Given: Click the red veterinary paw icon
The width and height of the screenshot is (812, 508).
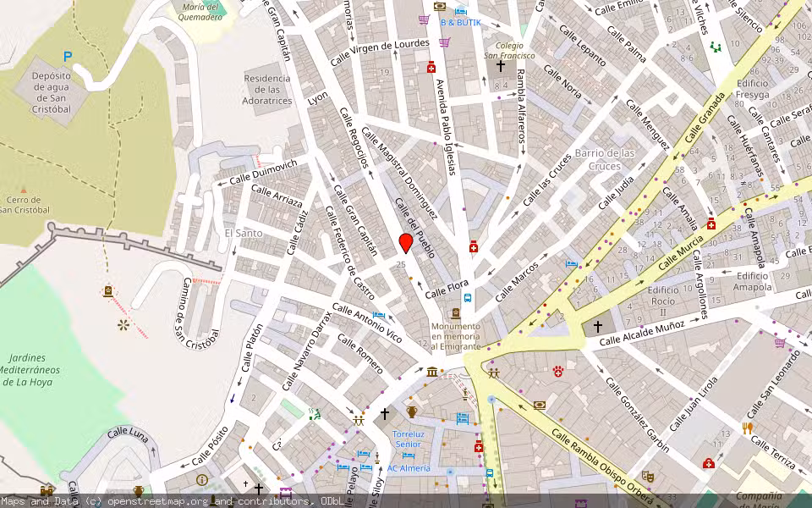Looking at the screenshot, I should 558,370.
